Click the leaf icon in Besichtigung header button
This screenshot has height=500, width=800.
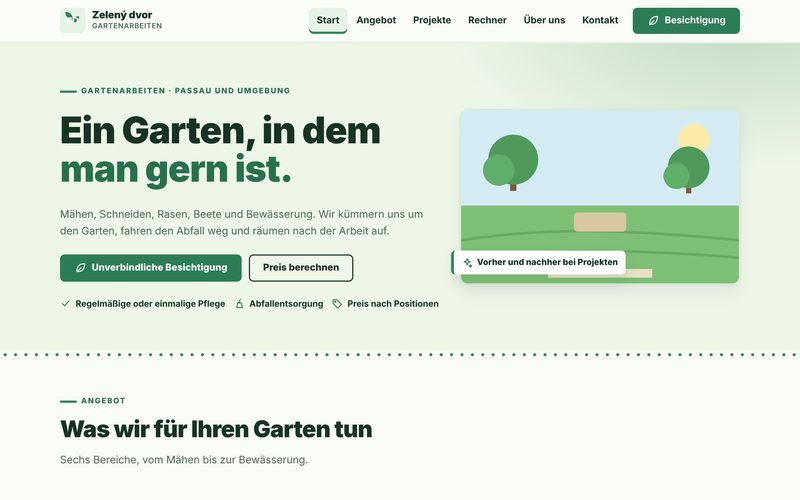(x=653, y=21)
